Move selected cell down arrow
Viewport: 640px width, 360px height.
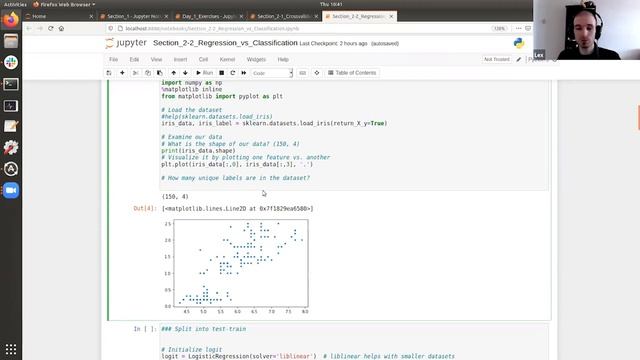[x=185, y=73]
